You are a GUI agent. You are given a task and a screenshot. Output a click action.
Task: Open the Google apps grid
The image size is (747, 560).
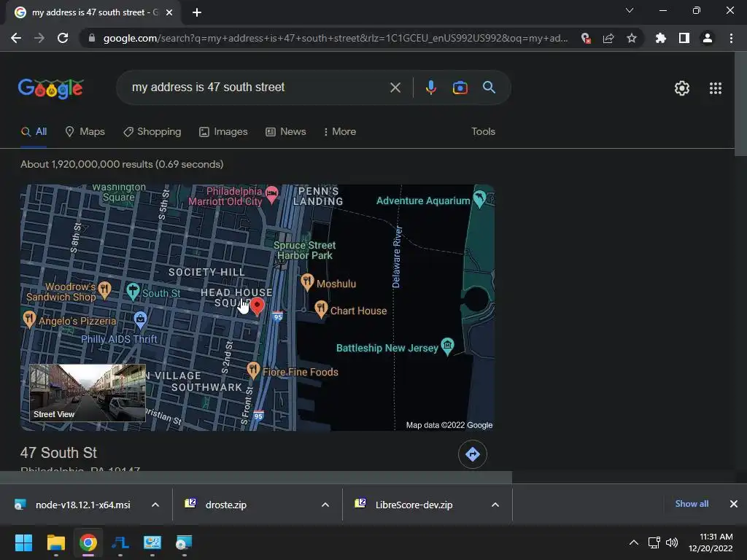(716, 88)
